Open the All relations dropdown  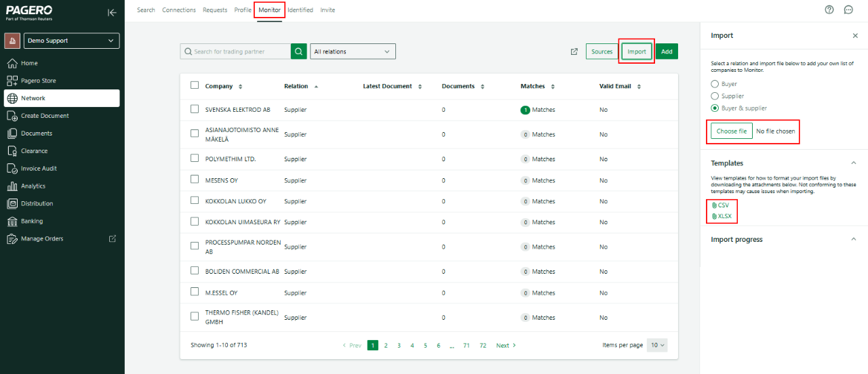[x=353, y=51]
